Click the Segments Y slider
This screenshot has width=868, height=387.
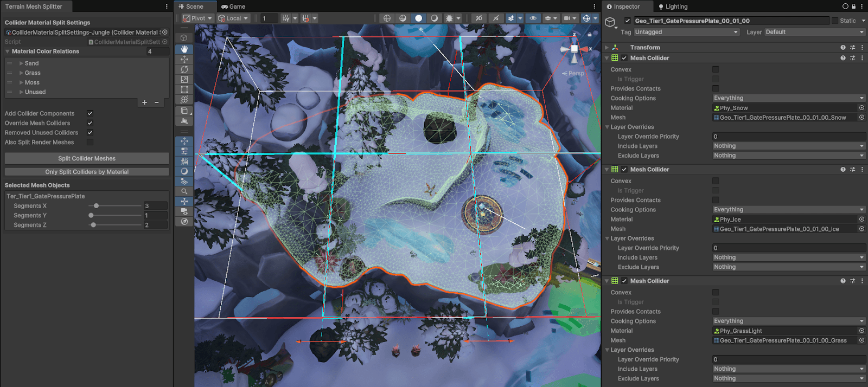[115, 216]
